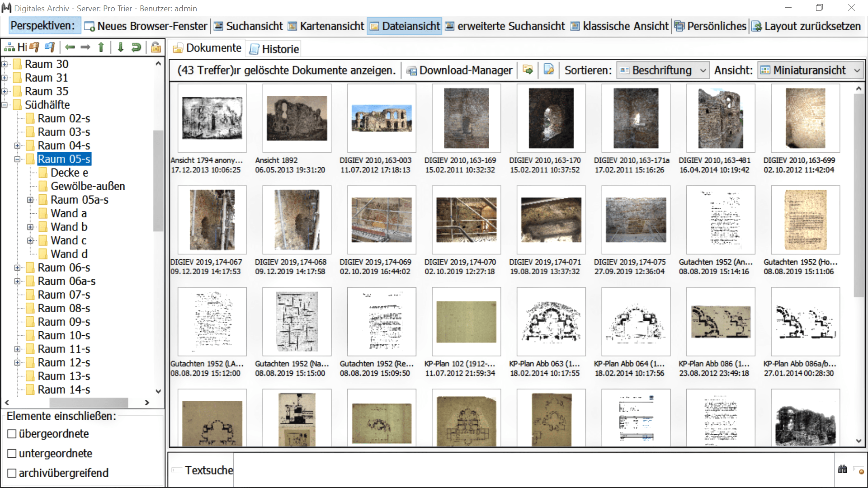
Task: Expand the Wand b tree node
Action: [30, 227]
